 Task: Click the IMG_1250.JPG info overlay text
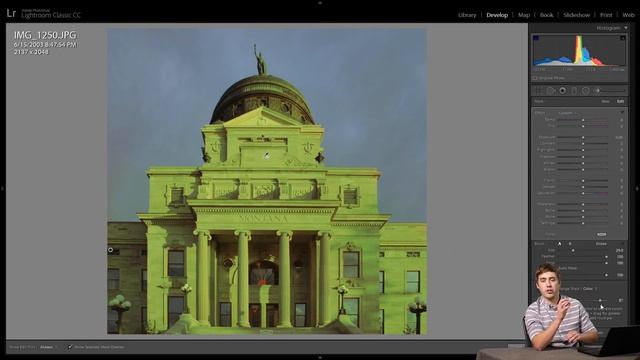click(45, 35)
